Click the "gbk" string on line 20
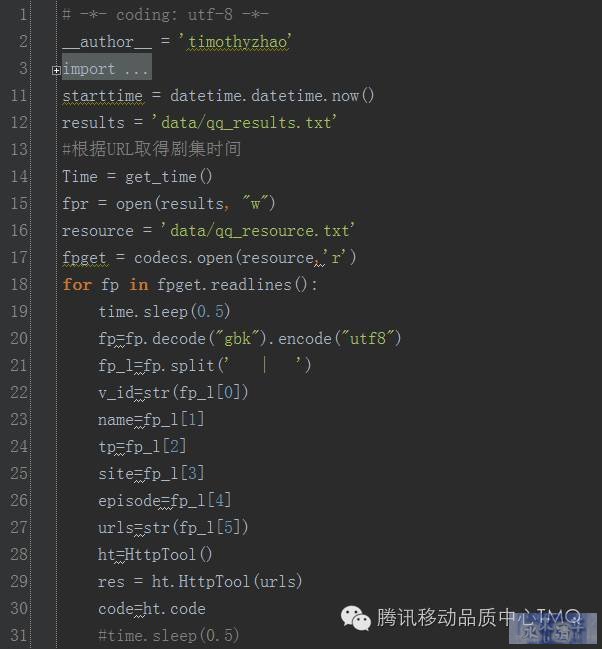Viewport: 602px width, 649px height. [238, 339]
